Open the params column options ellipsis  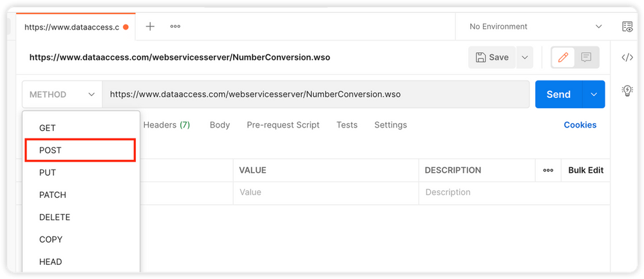click(548, 170)
